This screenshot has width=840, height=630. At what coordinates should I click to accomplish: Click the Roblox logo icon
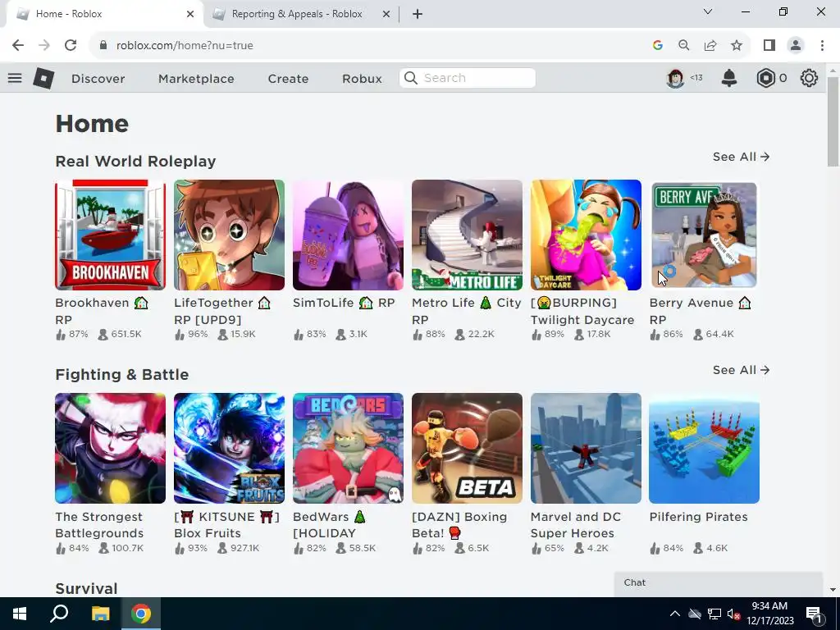[43, 79]
